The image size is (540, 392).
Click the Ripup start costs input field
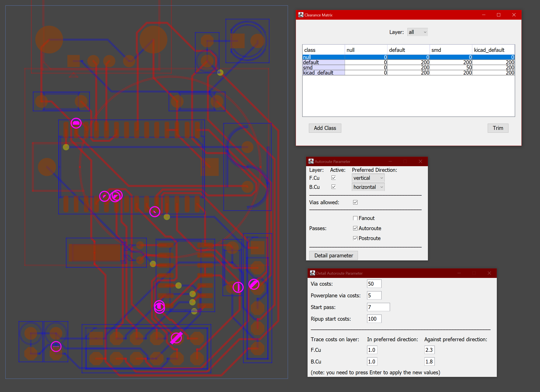click(x=374, y=319)
